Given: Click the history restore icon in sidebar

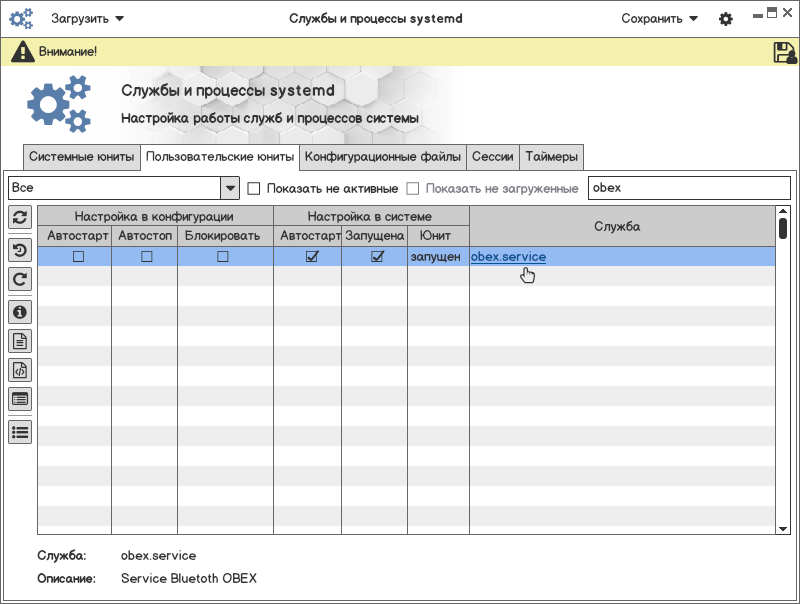Looking at the screenshot, I should coord(20,250).
